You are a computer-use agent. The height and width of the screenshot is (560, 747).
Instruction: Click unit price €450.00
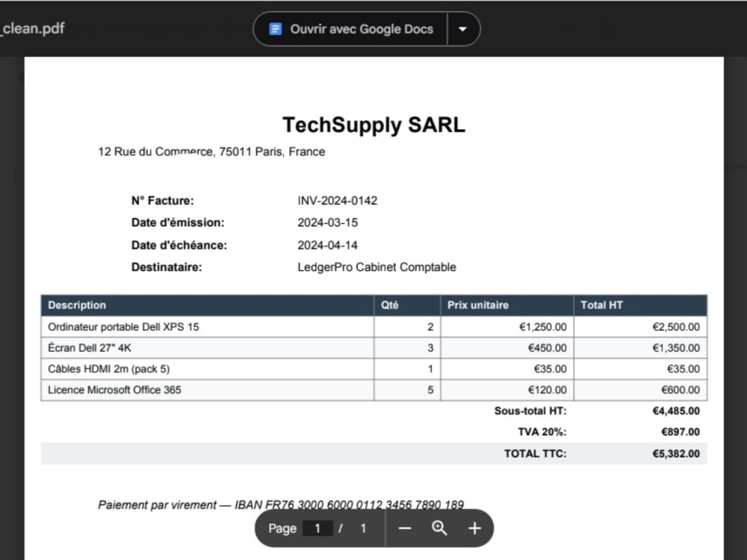click(548, 348)
